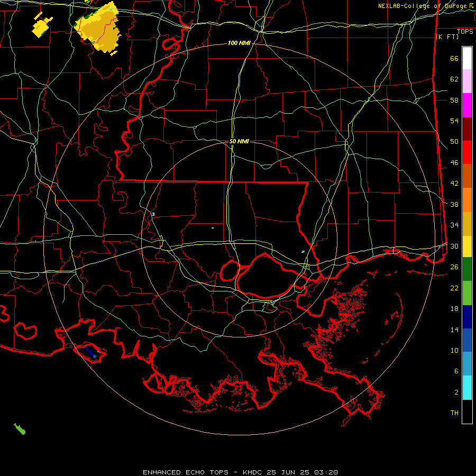Click the medium blue legend swatch

click(x=467, y=340)
